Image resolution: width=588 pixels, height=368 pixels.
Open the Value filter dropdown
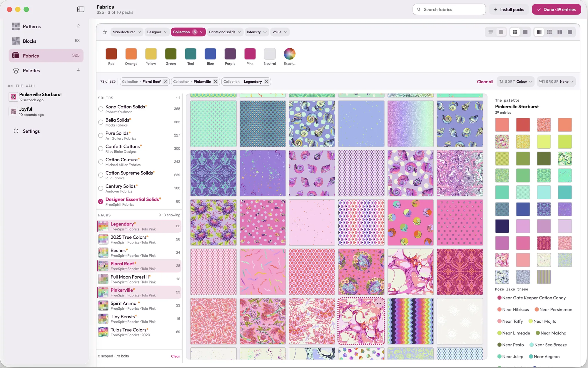tap(280, 32)
